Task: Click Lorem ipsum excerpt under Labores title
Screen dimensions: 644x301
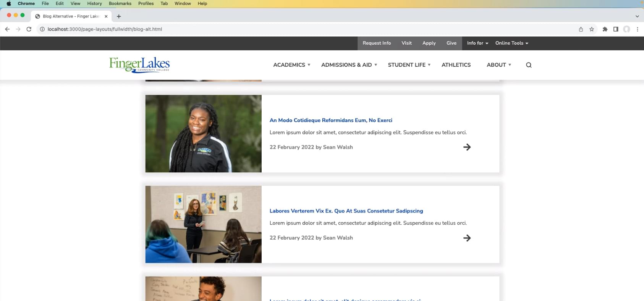Action: tap(368, 223)
